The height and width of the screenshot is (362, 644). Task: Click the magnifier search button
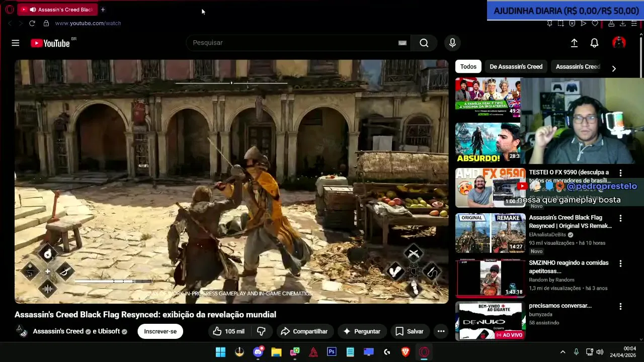[424, 43]
